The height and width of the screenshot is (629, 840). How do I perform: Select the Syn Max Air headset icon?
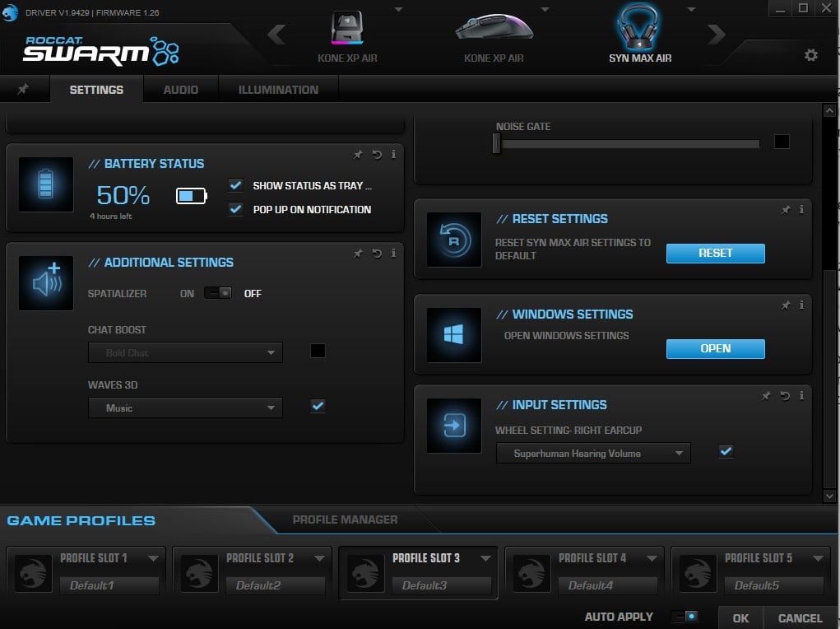638,27
